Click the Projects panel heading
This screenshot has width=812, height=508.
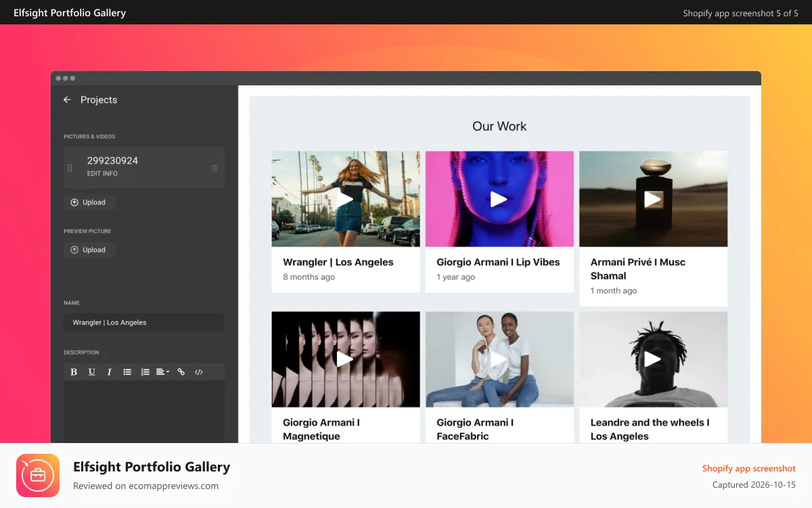coord(99,100)
